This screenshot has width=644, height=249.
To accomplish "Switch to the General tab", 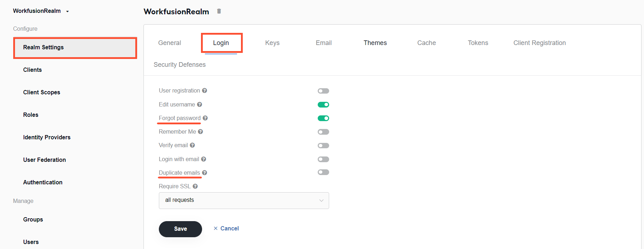I will coord(170,43).
